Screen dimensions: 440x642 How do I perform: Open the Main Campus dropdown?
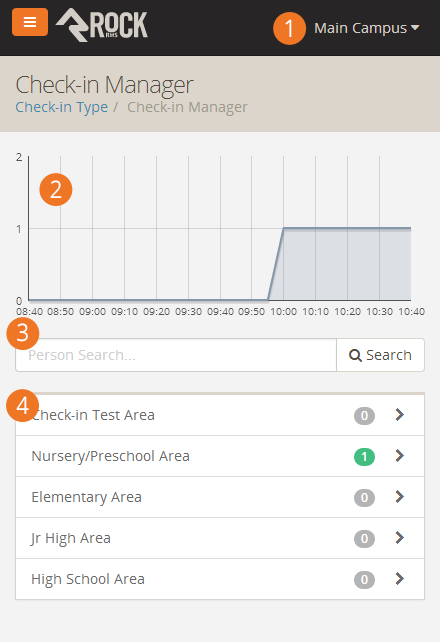click(x=366, y=28)
